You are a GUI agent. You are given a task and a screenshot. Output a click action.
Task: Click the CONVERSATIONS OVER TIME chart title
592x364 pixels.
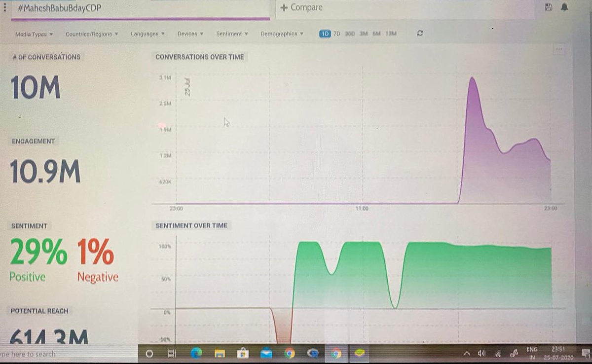click(x=200, y=57)
